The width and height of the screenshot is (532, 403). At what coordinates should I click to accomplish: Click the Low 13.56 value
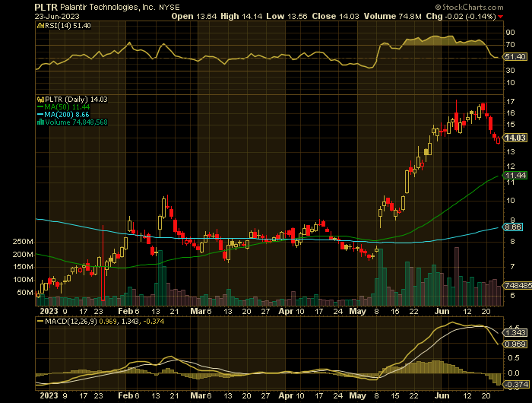[287, 16]
